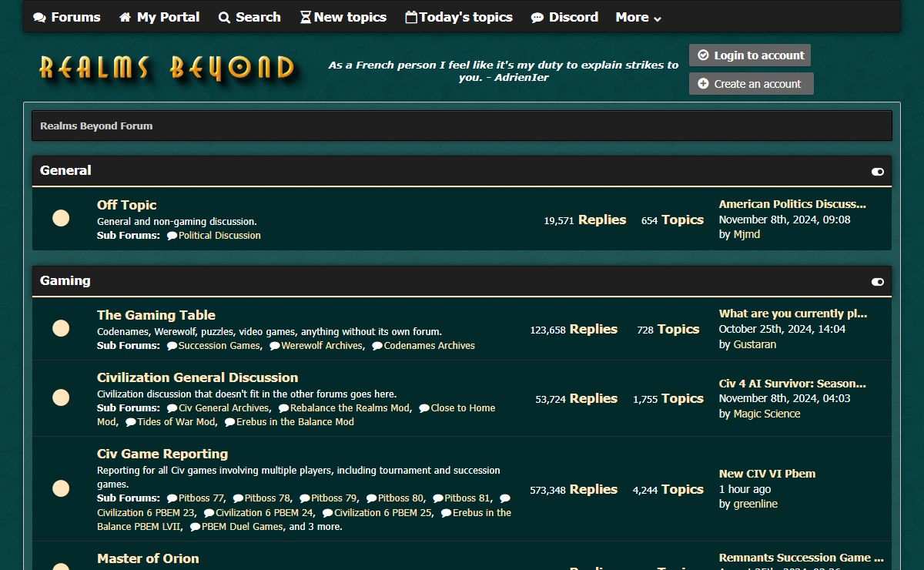Open Civilization 6 PBEM 25 sub forum
This screenshot has width=924, height=570.
(x=383, y=513)
